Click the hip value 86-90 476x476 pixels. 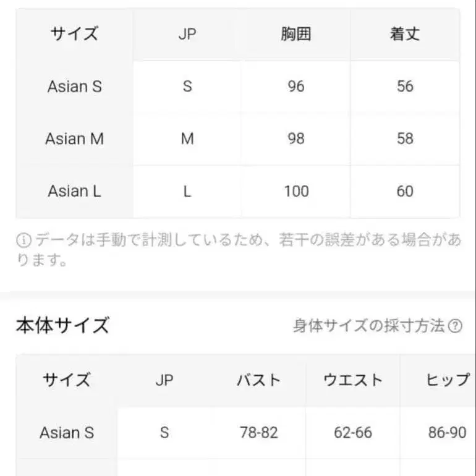tap(447, 432)
